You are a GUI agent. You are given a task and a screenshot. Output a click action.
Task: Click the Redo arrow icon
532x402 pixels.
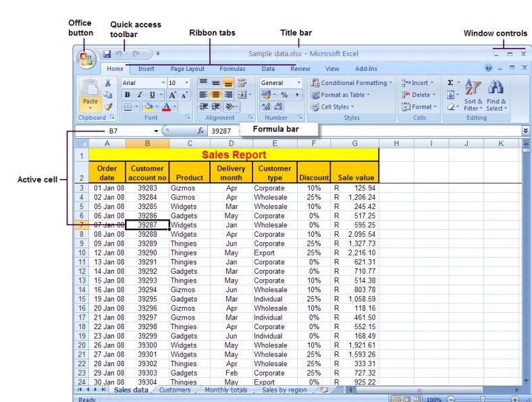pyautogui.click(x=136, y=53)
